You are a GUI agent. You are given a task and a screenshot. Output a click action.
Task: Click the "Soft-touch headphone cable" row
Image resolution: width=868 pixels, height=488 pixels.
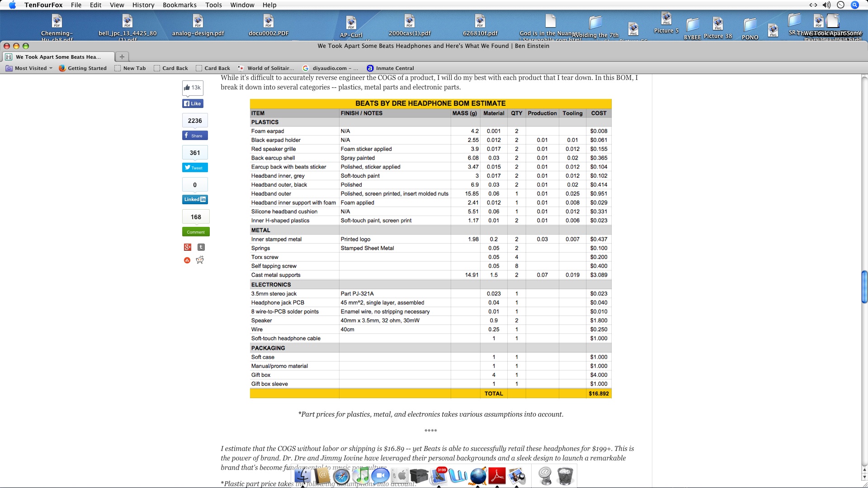click(x=430, y=338)
